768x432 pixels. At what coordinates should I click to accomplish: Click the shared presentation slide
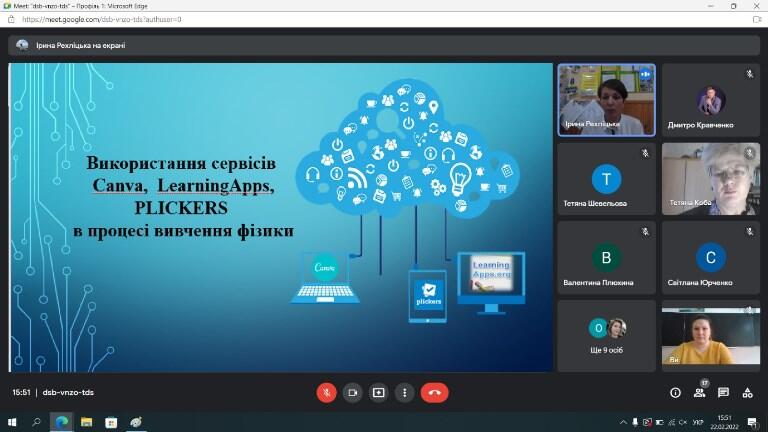(x=281, y=217)
